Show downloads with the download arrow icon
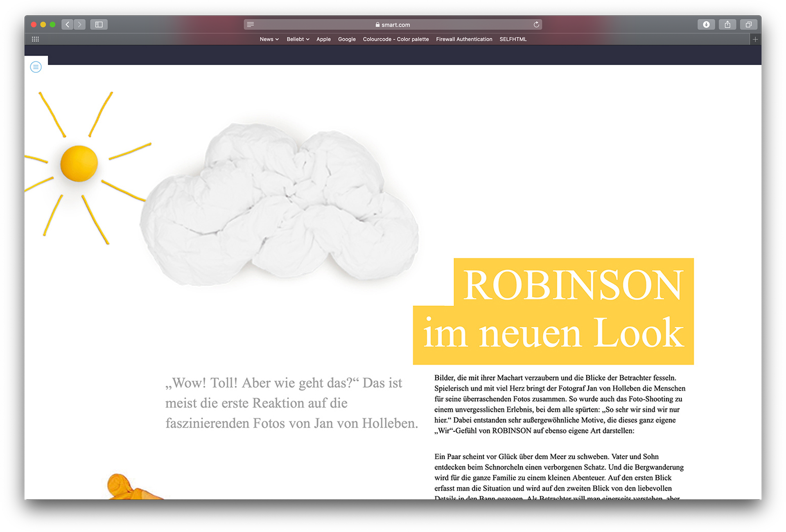The height and width of the screenshot is (532, 786). pyautogui.click(x=706, y=25)
